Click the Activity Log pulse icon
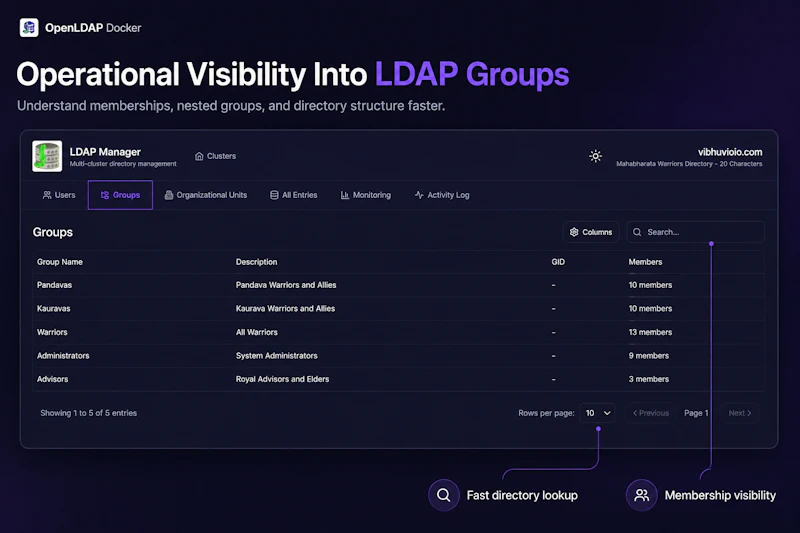This screenshot has height=533, width=800. pyautogui.click(x=419, y=195)
